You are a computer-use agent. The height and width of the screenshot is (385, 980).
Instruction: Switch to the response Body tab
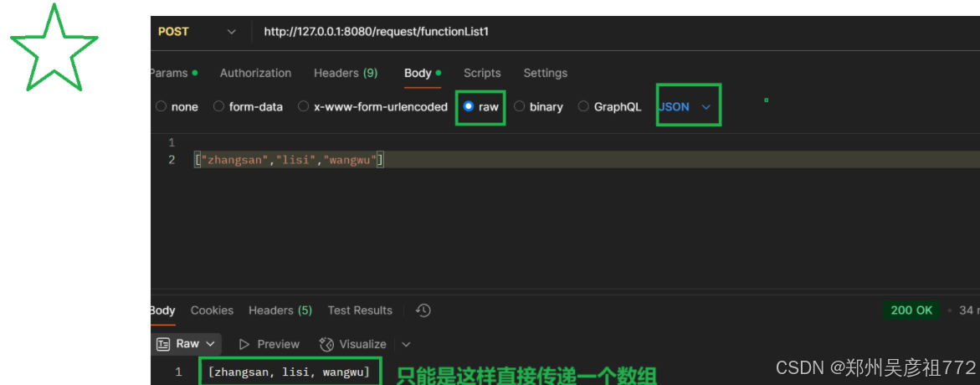[163, 310]
